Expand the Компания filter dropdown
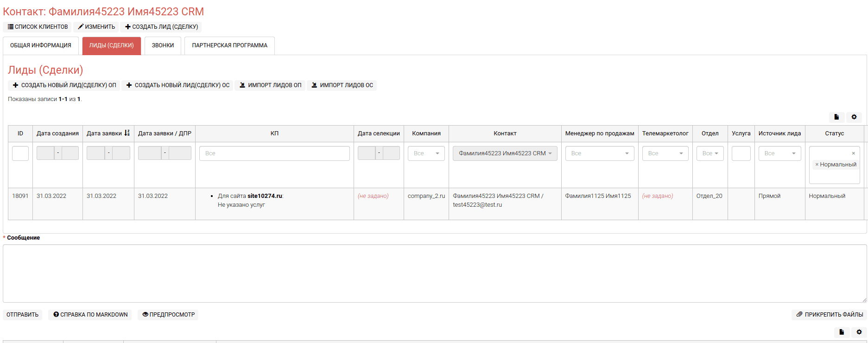Viewport: 868px width, 343px height. coord(426,153)
